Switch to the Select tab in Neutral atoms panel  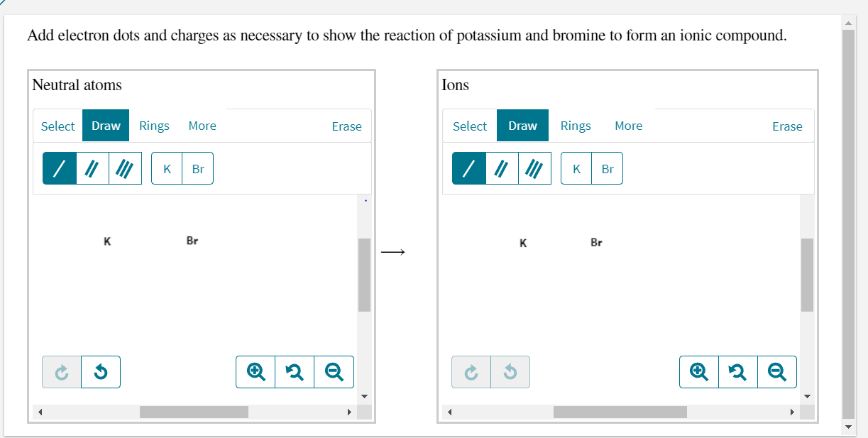click(x=57, y=126)
